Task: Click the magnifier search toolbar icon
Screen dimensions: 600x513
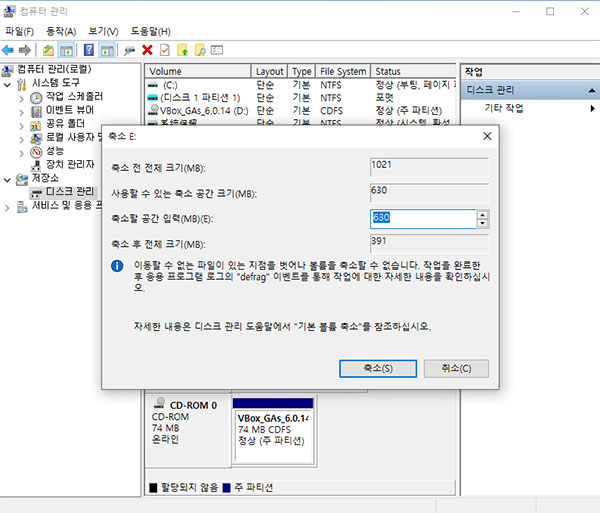Action: (200, 50)
